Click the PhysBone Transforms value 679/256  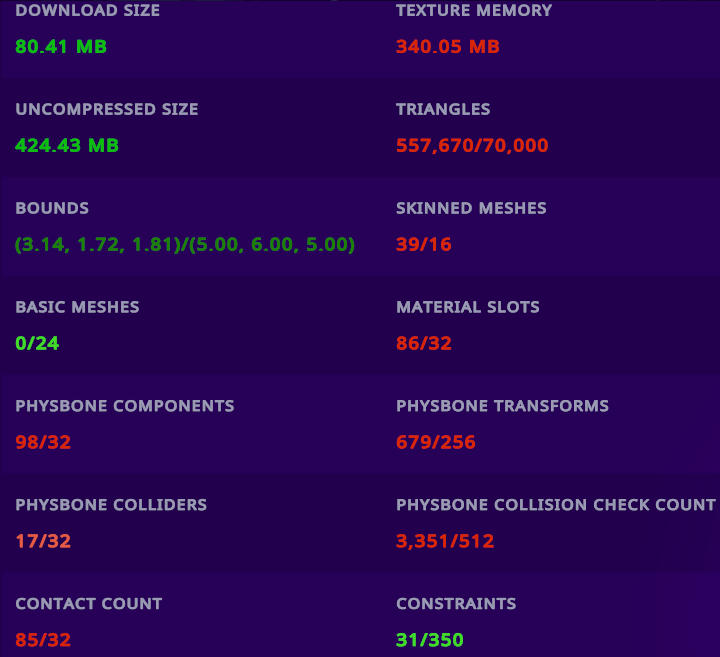pos(436,443)
